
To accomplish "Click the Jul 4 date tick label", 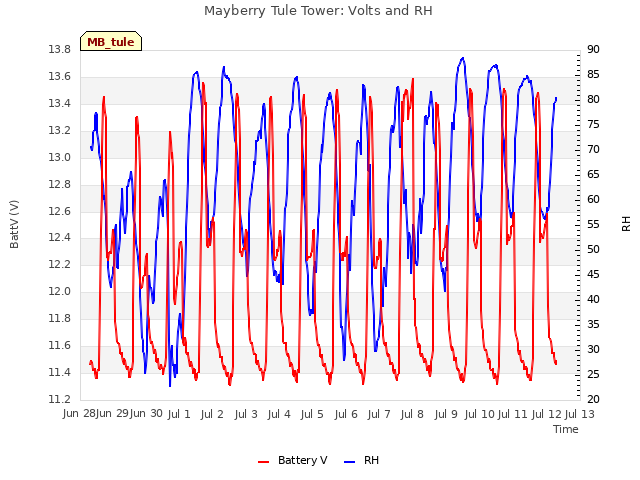I will point(279,414).
